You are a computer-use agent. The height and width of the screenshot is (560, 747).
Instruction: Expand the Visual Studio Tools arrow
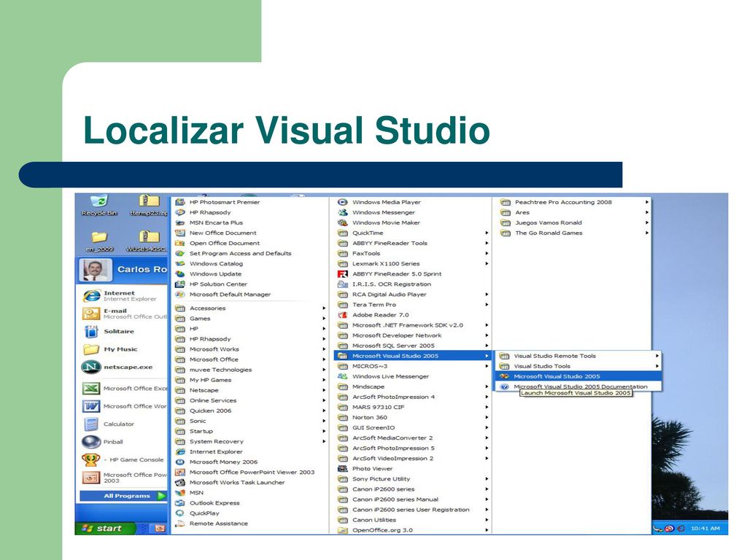[x=657, y=366]
